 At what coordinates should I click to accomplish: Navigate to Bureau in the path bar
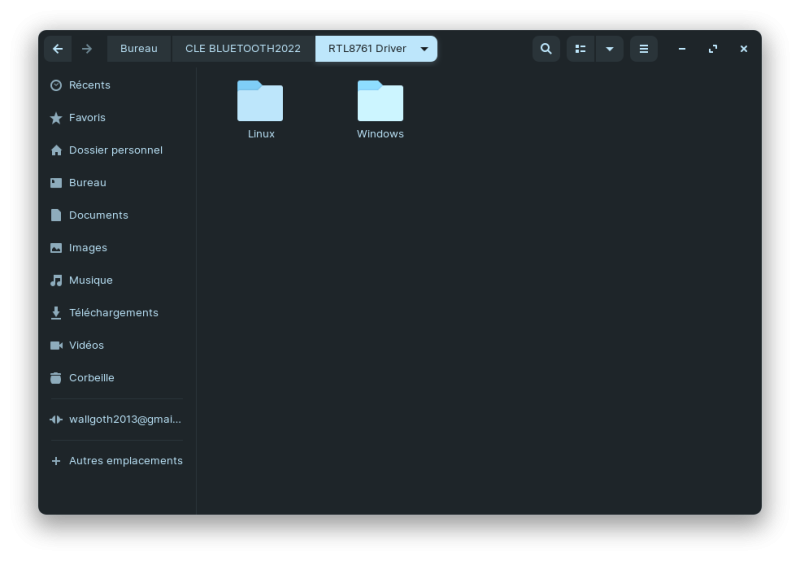[139, 49]
